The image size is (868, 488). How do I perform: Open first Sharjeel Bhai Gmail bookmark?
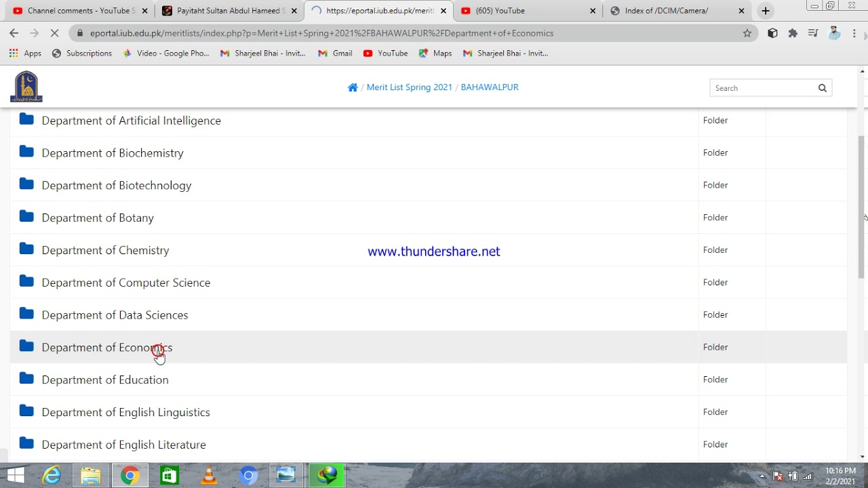(263, 53)
